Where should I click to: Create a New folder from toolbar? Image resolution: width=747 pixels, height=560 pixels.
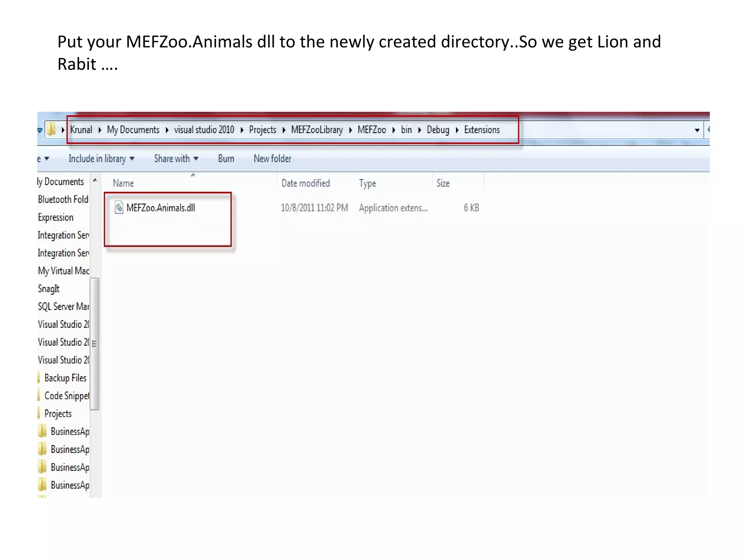[272, 159]
